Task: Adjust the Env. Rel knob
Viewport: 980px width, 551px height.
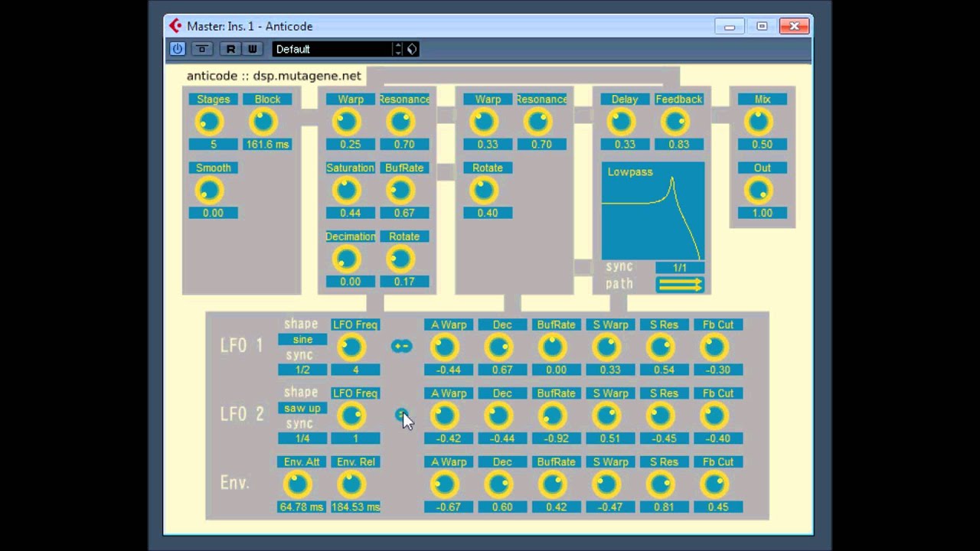Action: point(351,484)
